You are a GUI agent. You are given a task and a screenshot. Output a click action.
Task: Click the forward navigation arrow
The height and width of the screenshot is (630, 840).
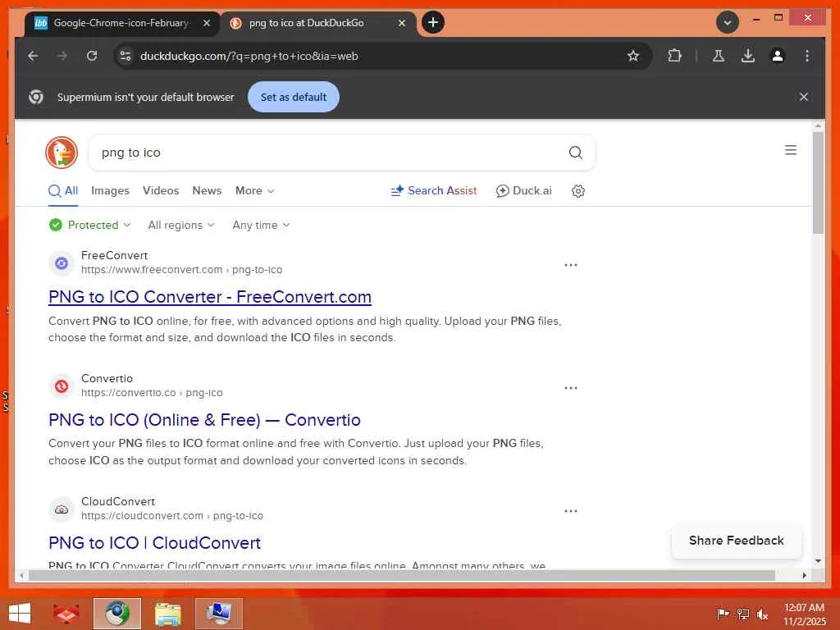pos(62,56)
